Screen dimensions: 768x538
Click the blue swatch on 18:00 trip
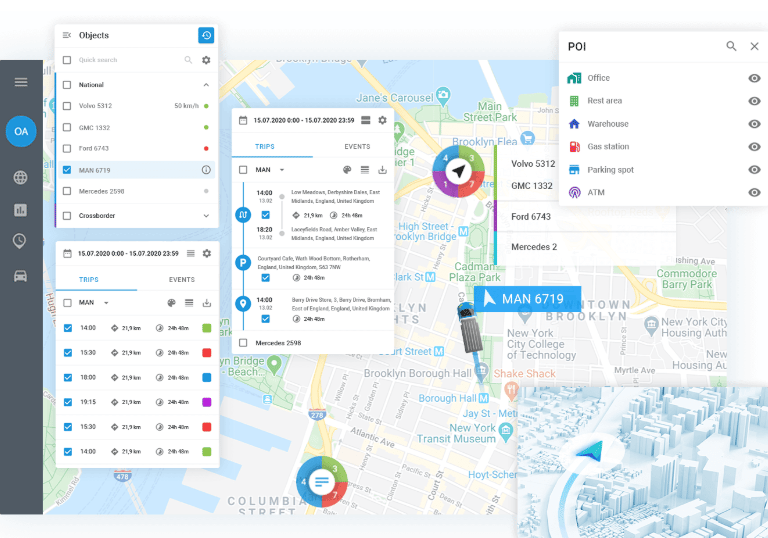point(207,377)
